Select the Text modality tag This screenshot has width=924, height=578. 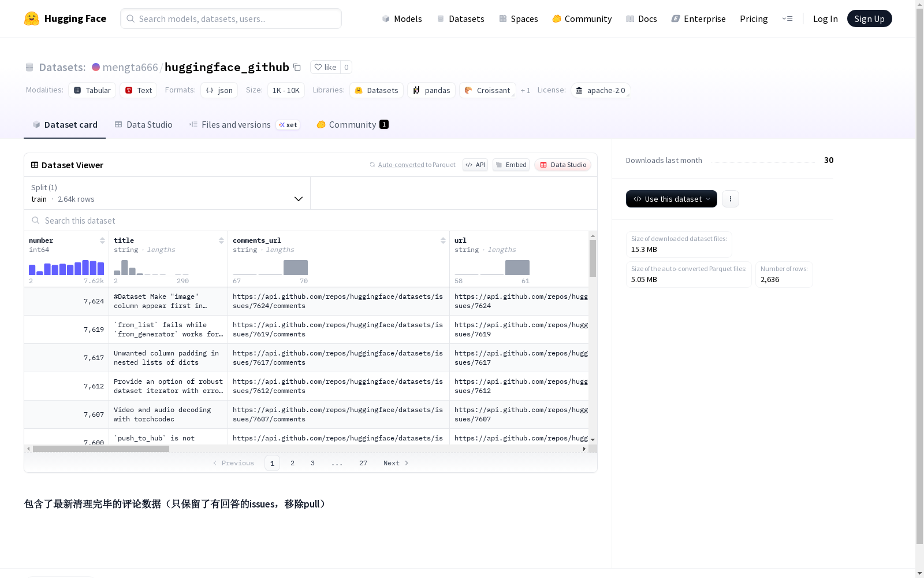(139, 90)
